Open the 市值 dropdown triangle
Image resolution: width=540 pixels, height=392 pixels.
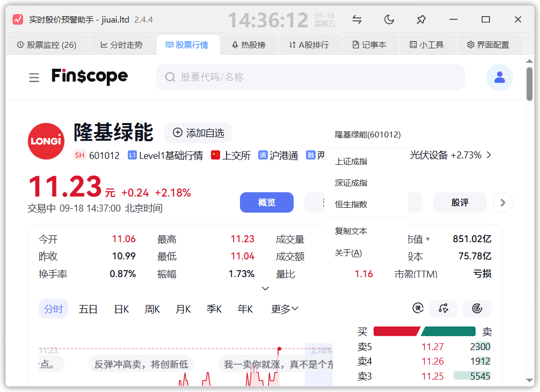point(428,239)
